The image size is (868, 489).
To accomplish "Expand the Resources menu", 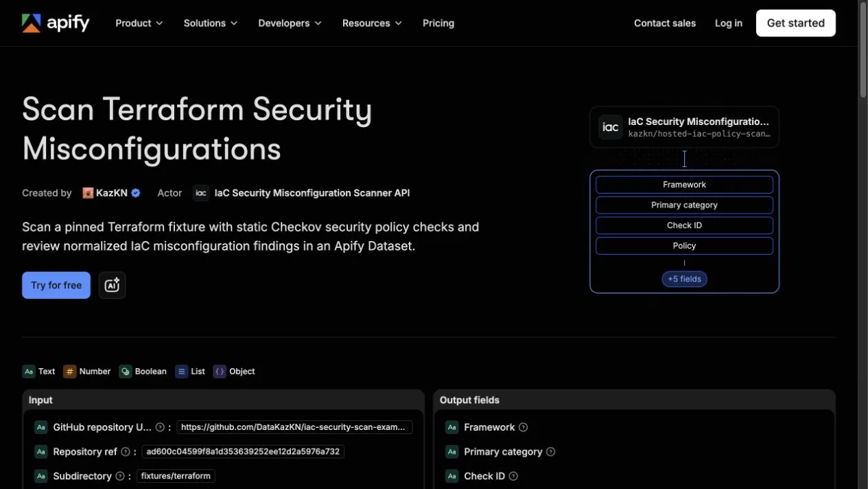I will point(373,23).
